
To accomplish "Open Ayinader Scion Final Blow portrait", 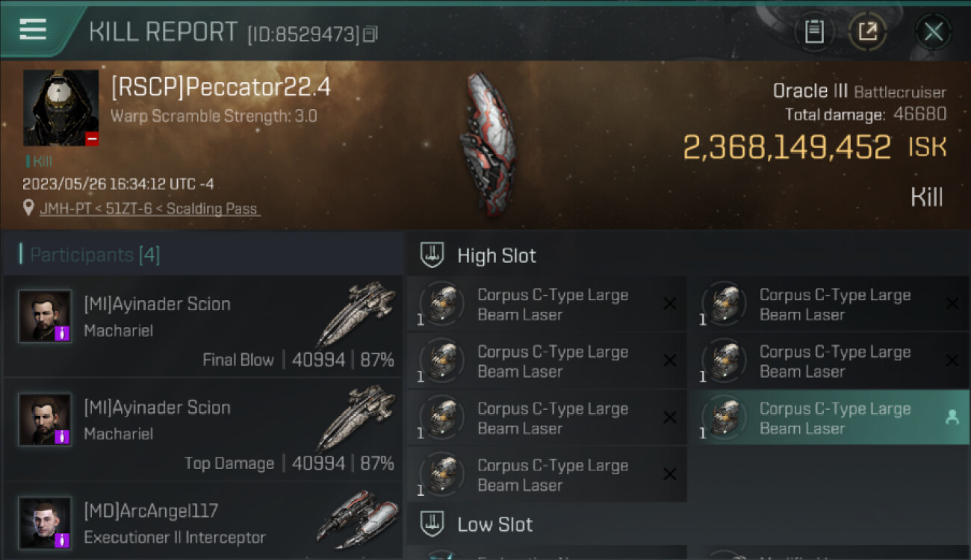I will click(45, 317).
